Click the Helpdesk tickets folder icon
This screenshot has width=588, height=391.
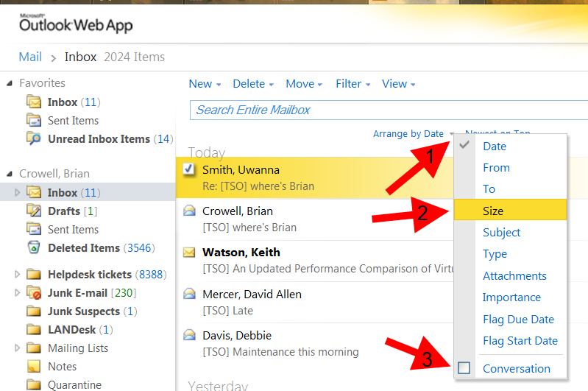point(34,275)
